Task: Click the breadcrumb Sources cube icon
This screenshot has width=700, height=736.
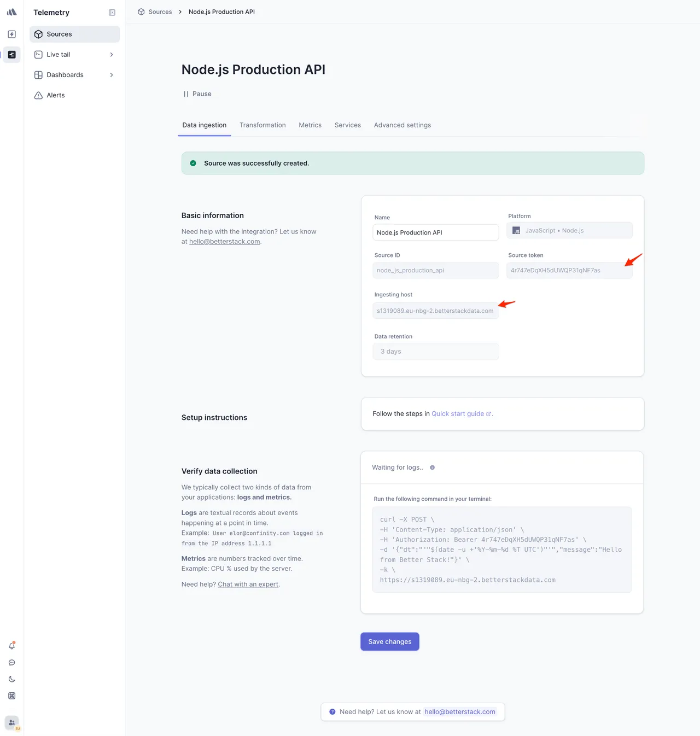Action: [x=141, y=11]
